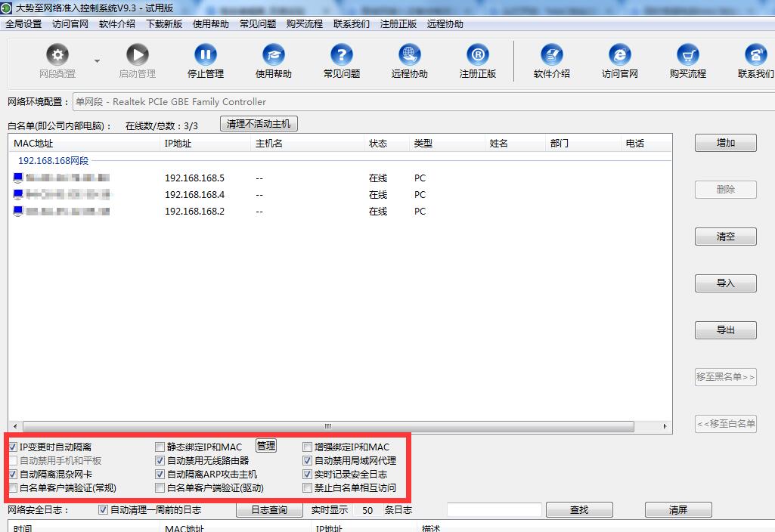
Task: Click the 清空 button
Action: 726,237
